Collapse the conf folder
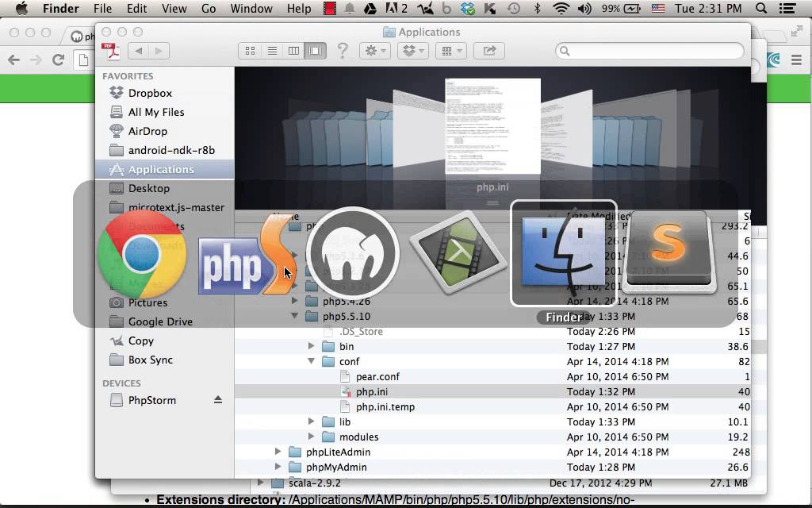The height and width of the screenshot is (508, 812). [x=311, y=361]
